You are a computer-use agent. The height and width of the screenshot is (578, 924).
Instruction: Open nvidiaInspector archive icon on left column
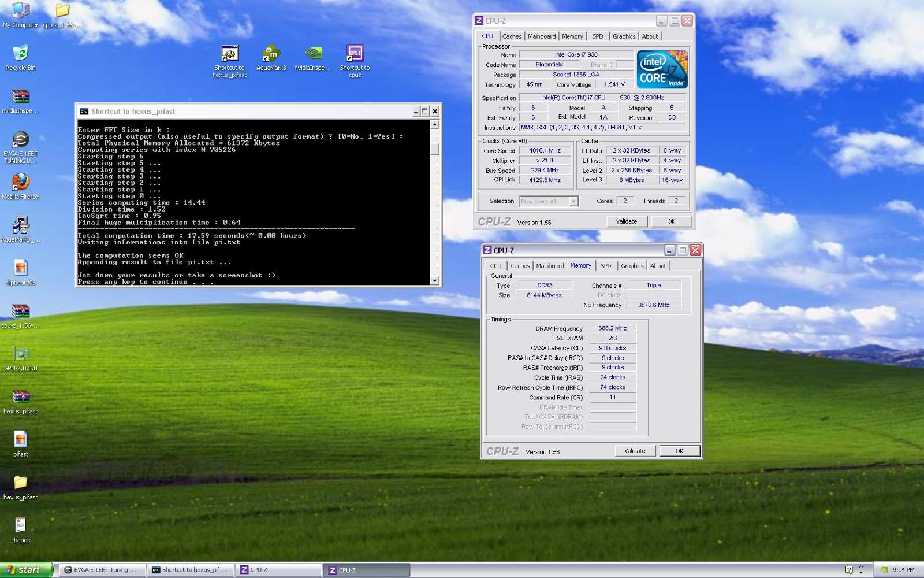pos(20,101)
